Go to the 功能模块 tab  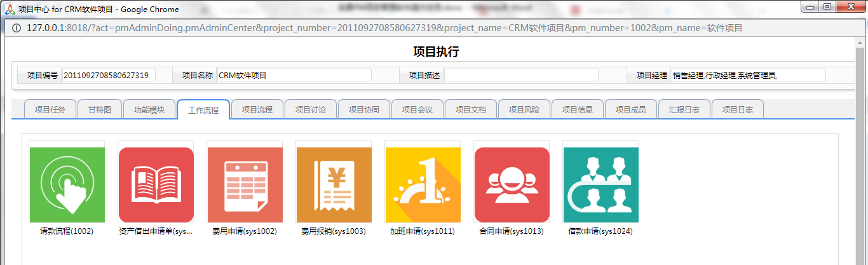click(149, 109)
